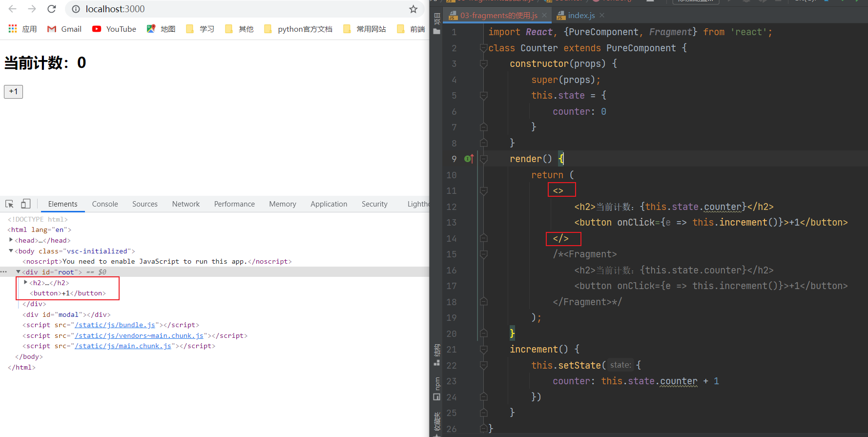The image size is (868, 437).
Task: Click the override gutter icon on line 9
Action: click(469, 159)
